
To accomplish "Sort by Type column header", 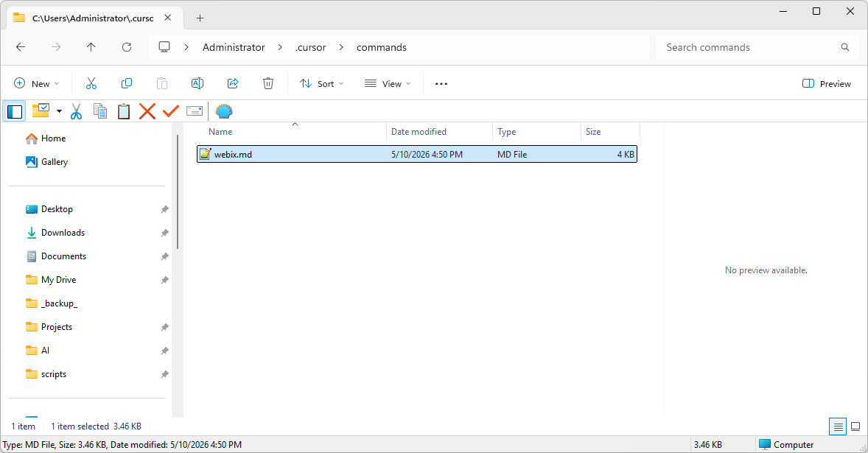I will 536,132.
